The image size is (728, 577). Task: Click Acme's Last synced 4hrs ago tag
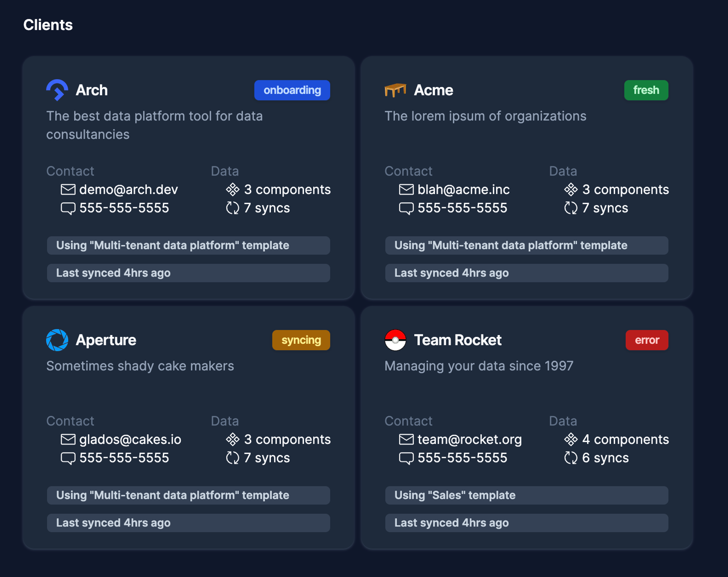click(527, 273)
